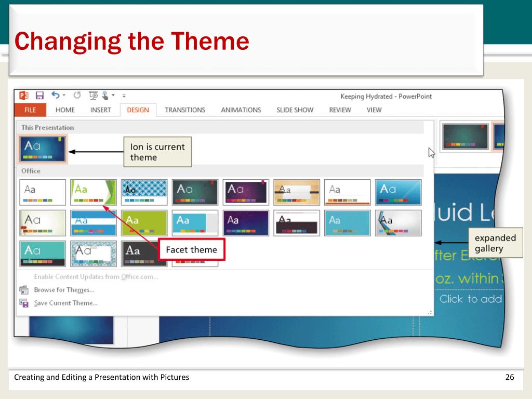
Task: Click the 'Keeping Hydrated - PowerPoint' window title
Action: click(x=386, y=96)
